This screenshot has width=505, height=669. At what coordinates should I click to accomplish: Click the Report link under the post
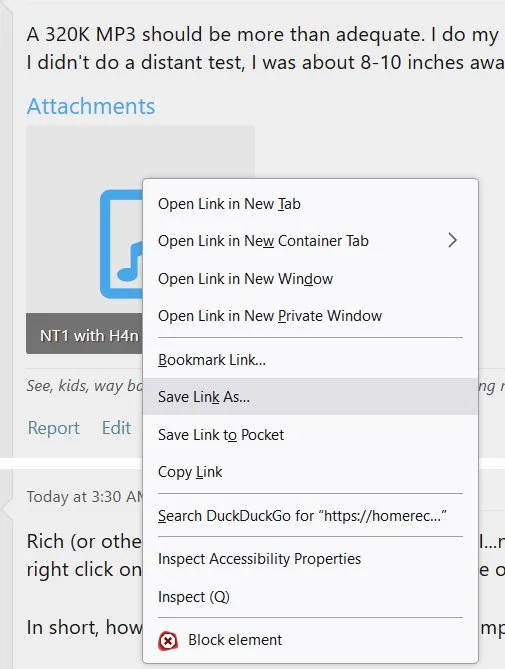(x=53, y=428)
